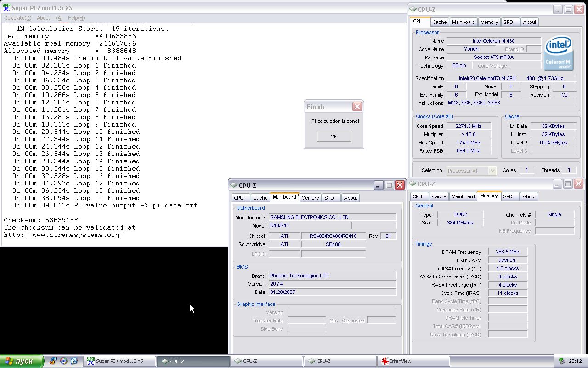Image resolution: width=588 pixels, height=368 pixels.
Task: Open Mainboard tab in the Memory window
Action: 463,196
